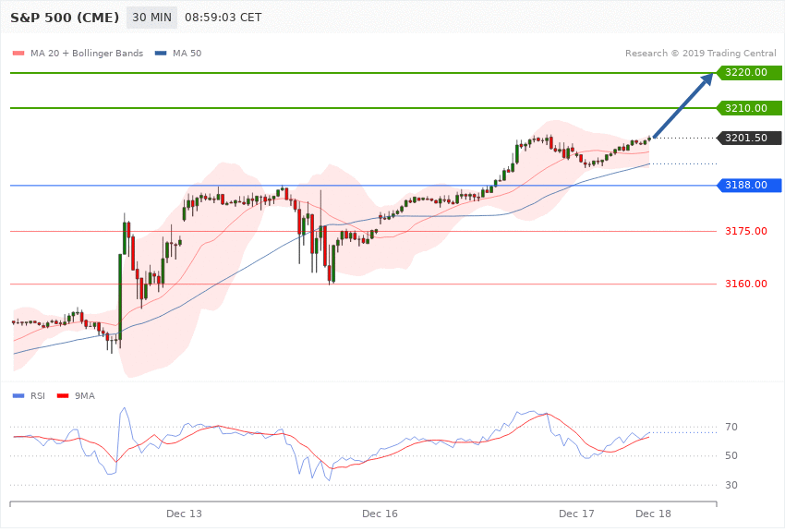Click the S&P 500 (CME) chart title
The height and width of the screenshot is (532, 785).
click(65, 18)
